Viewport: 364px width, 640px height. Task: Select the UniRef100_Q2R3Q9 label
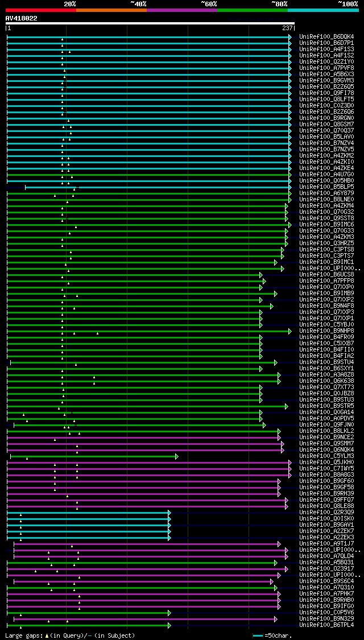[326, 512]
